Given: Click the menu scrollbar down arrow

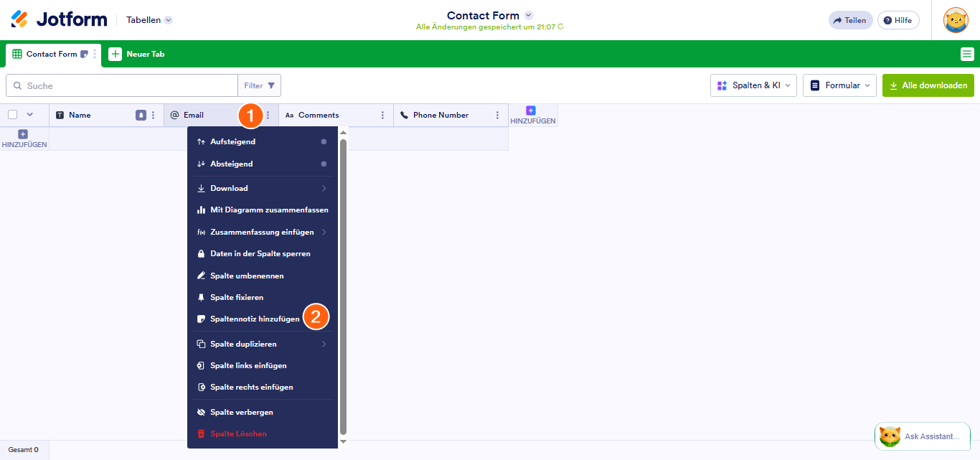Looking at the screenshot, I should point(343,441).
